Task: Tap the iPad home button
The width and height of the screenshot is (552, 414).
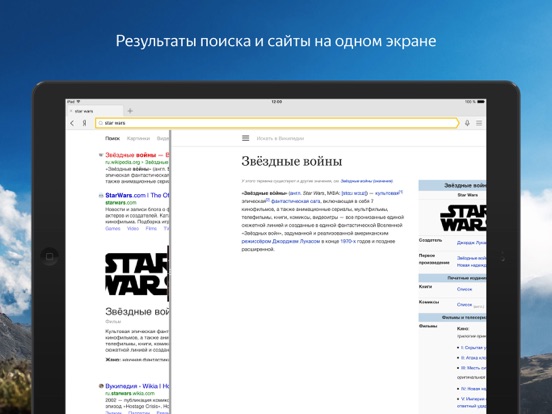Action: (49, 256)
